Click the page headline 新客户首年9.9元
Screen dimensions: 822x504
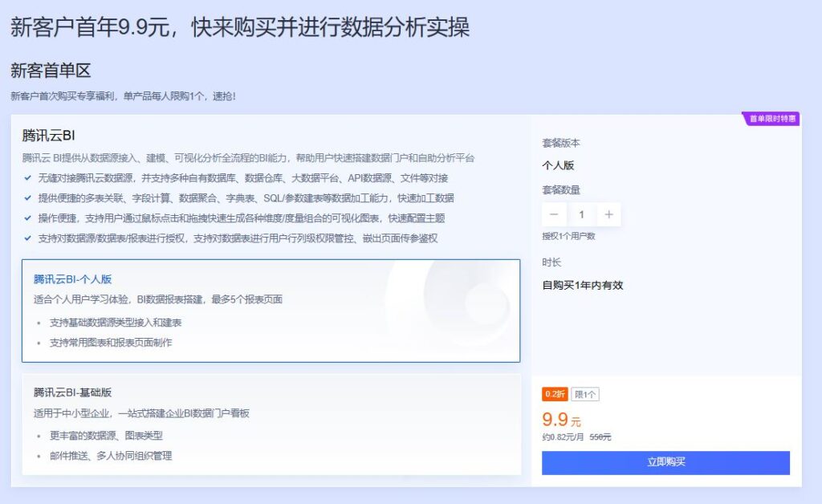pos(239,27)
